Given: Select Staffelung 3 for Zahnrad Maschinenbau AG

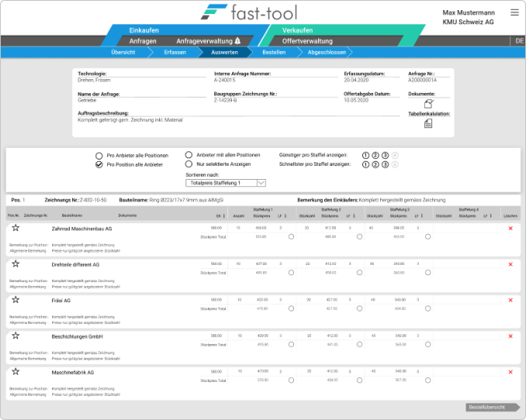Looking at the screenshot, I should [x=428, y=236].
